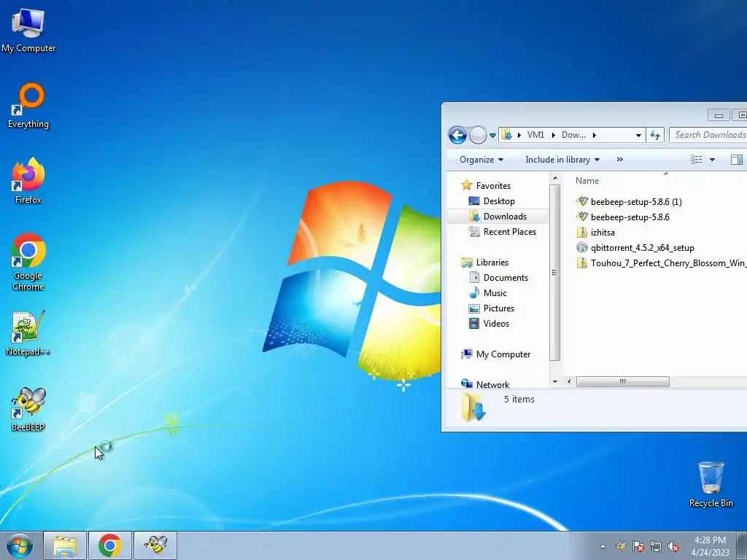This screenshot has height=560, width=747.
Task: Show more toolbar commands chevron
Action: tap(620, 160)
